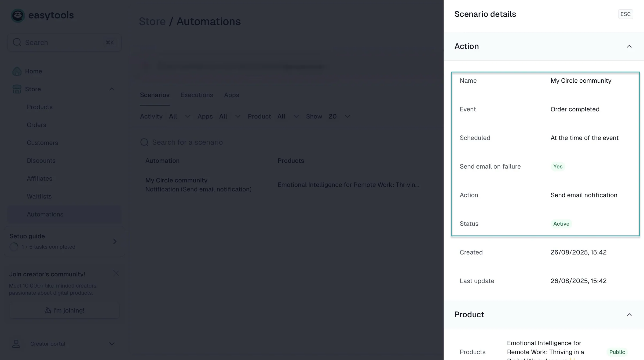The height and width of the screenshot is (360, 644).
Task: Click Emotional Intelligence product cell in table
Action: pyautogui.click(x=348, y=185)
